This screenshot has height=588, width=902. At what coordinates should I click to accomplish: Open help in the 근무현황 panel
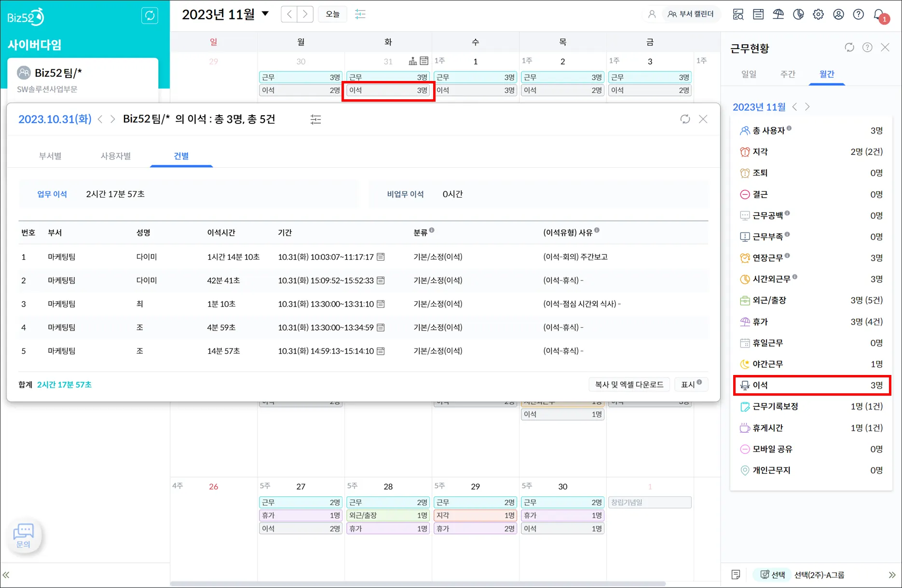click(x=867, y=47)
